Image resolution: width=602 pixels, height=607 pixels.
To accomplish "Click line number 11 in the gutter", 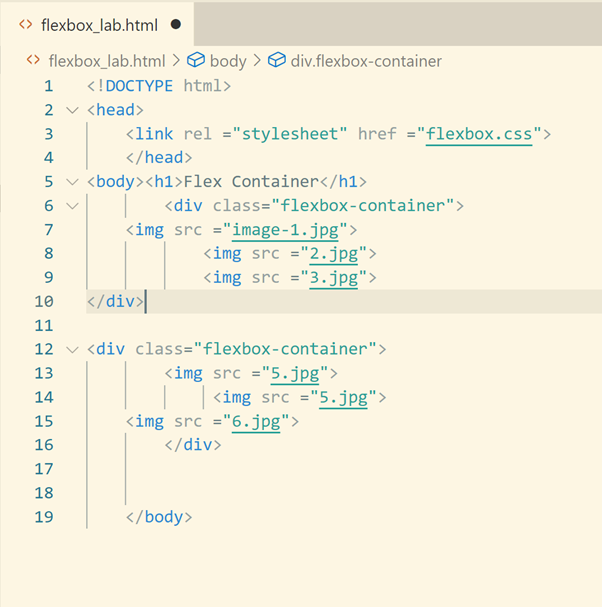I will (43, 325).
